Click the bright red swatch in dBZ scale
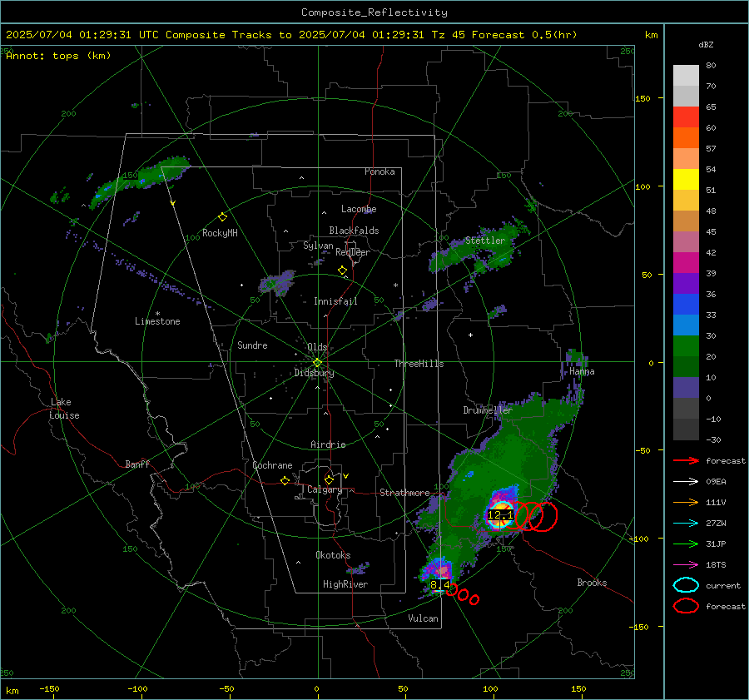Screen dimensions: 749x700 coord(686,117)
